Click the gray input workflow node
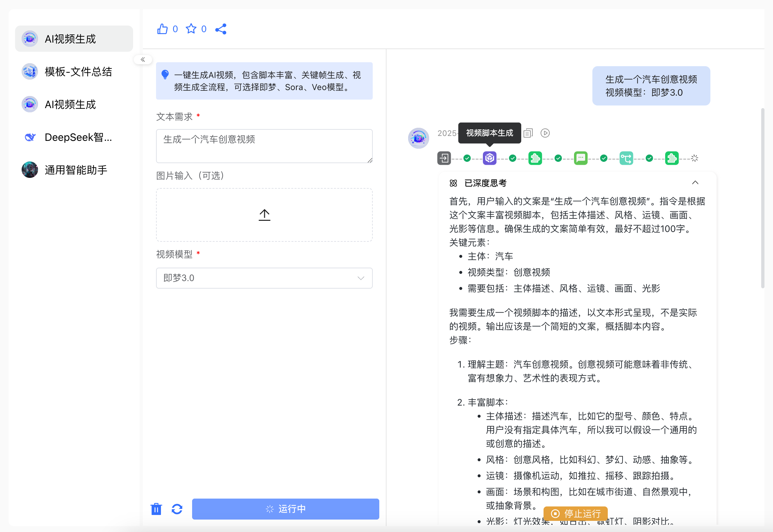This screenshot has height=532, width=773. pyautogui.click(x=444, y=158)
